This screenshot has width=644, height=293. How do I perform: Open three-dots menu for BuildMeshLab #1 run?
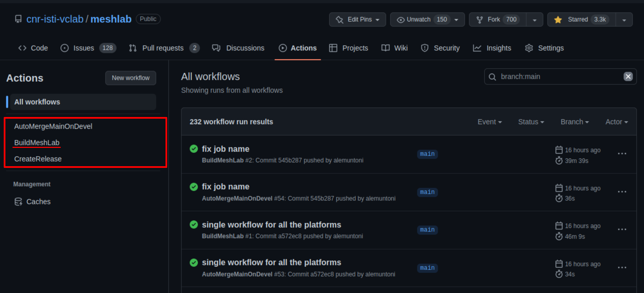click(622, 230)
